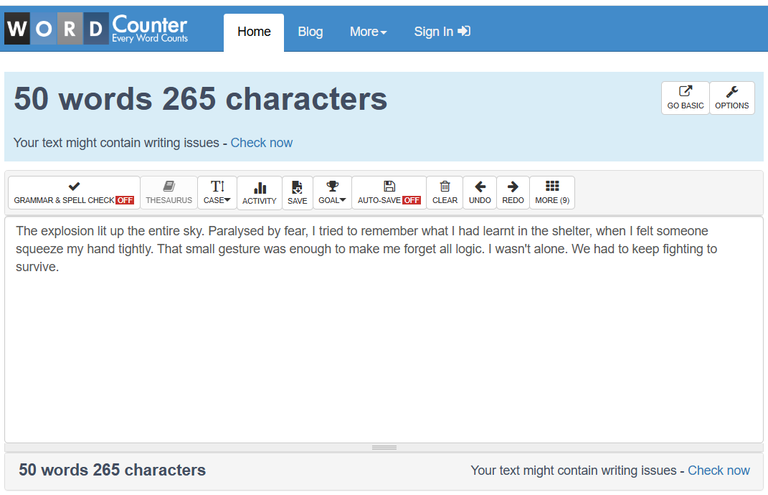Click Sign In link
This screenshot has width=768, height=495.
coord(442,32)
